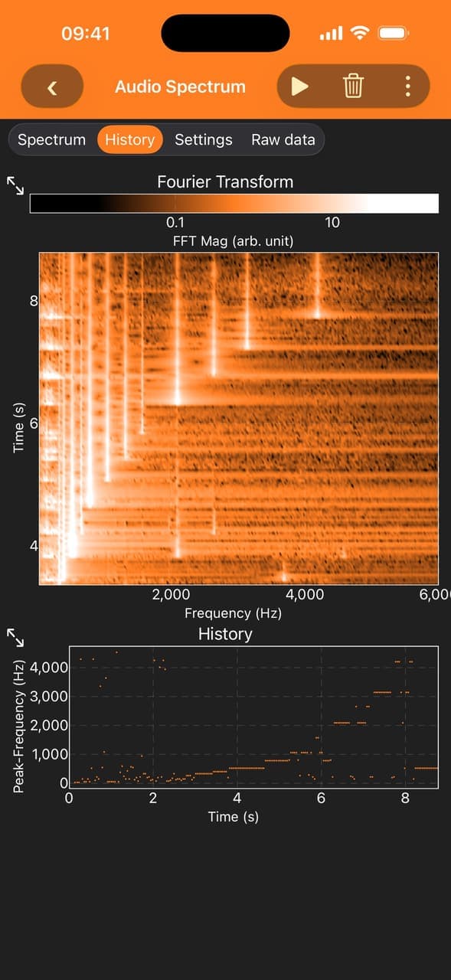Select the History tab
The height and width of the screenshot is (980, 451).
pyautogui.click(x=129, y=139)
